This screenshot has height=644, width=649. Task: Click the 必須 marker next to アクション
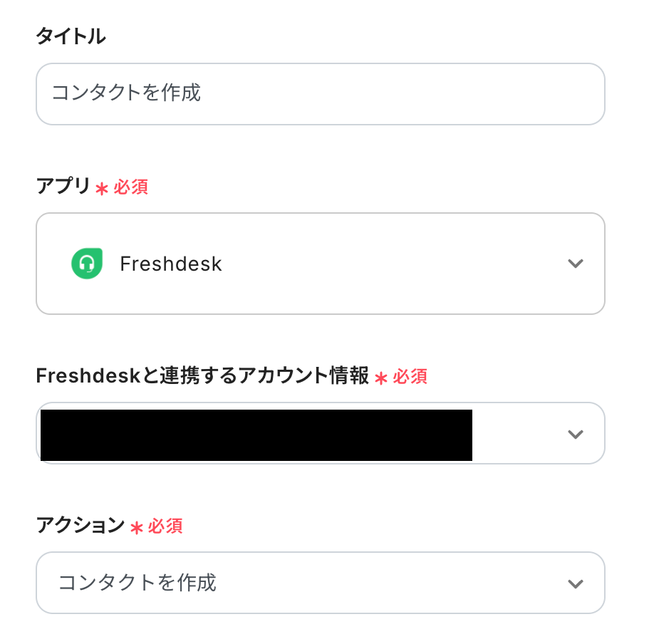[165, 526]
